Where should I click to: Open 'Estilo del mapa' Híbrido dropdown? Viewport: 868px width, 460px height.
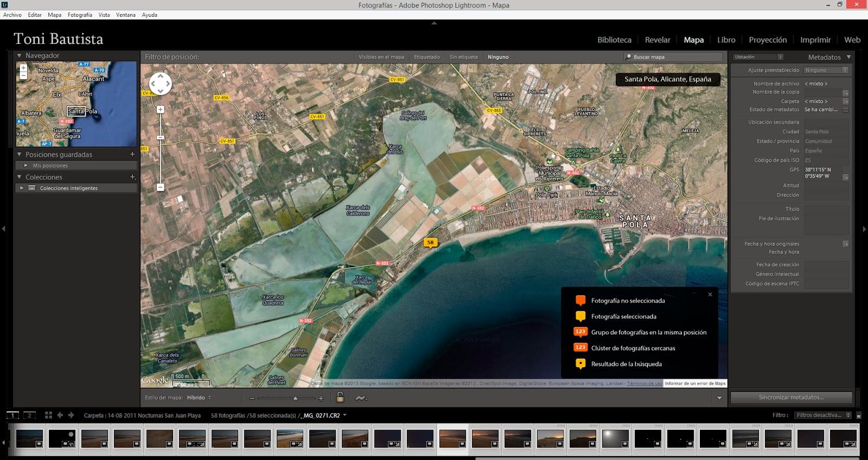click(x=199, y=398)
